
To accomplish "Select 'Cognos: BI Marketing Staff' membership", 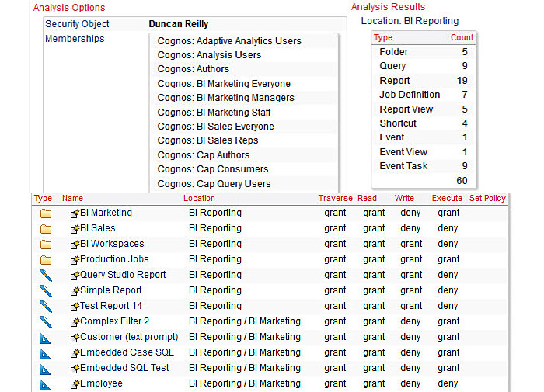I will pyautogui.click(x=214, y=113).
